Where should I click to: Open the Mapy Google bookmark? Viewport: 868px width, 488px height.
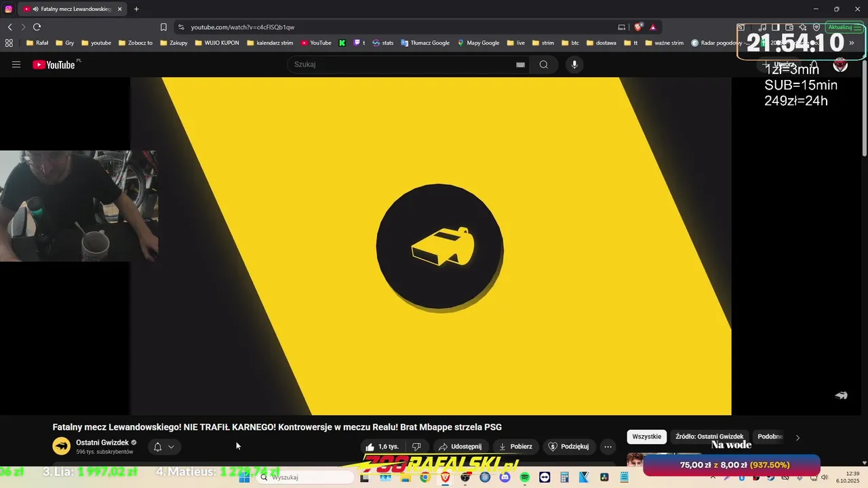[x=479, y=43]
